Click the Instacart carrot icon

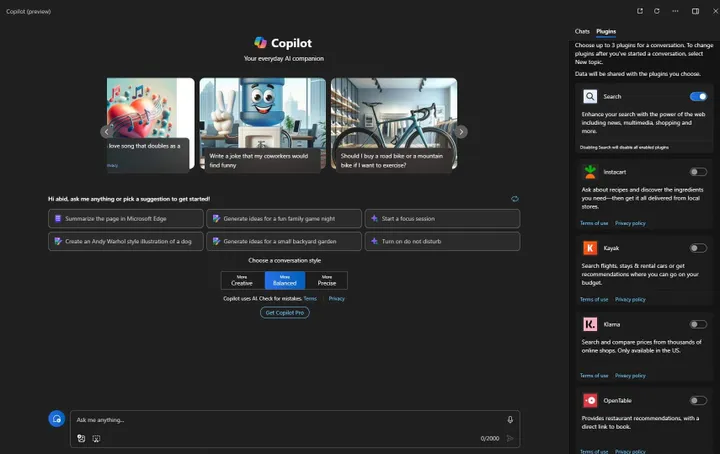click(x=590, y=172)
